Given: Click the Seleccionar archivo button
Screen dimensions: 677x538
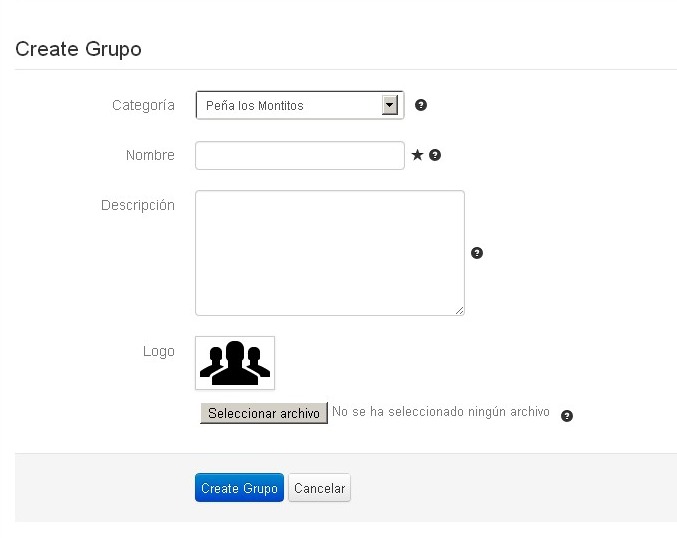Looking at the screenshot, I should (x=264, y=413).
